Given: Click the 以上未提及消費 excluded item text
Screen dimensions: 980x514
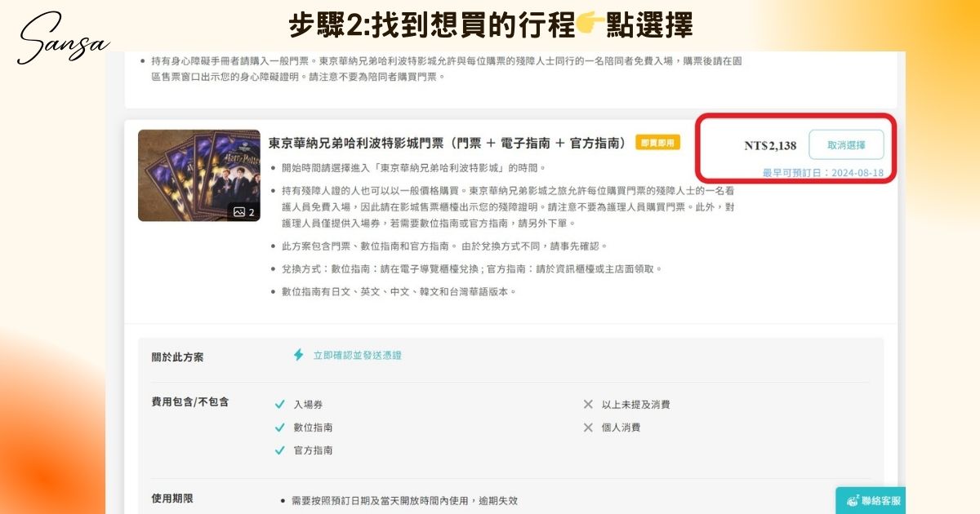Looking at the screenshot, I should click(635, 405).
